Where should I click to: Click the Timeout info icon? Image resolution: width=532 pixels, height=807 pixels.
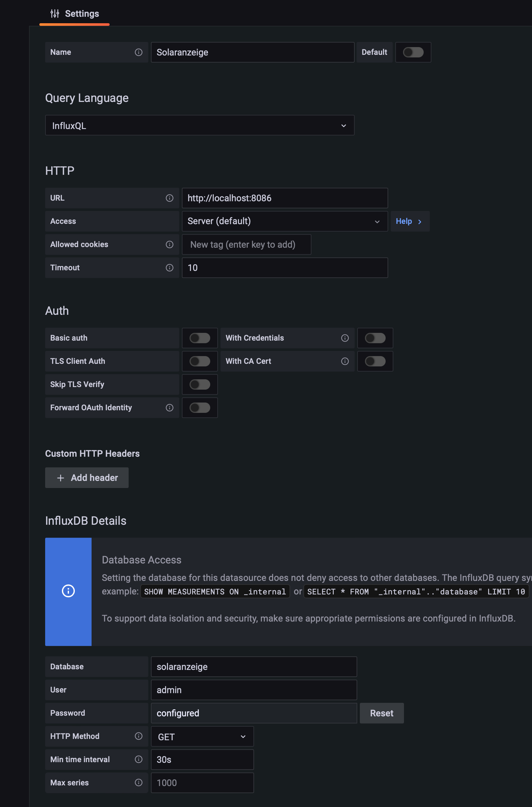[x=169, y=268]
